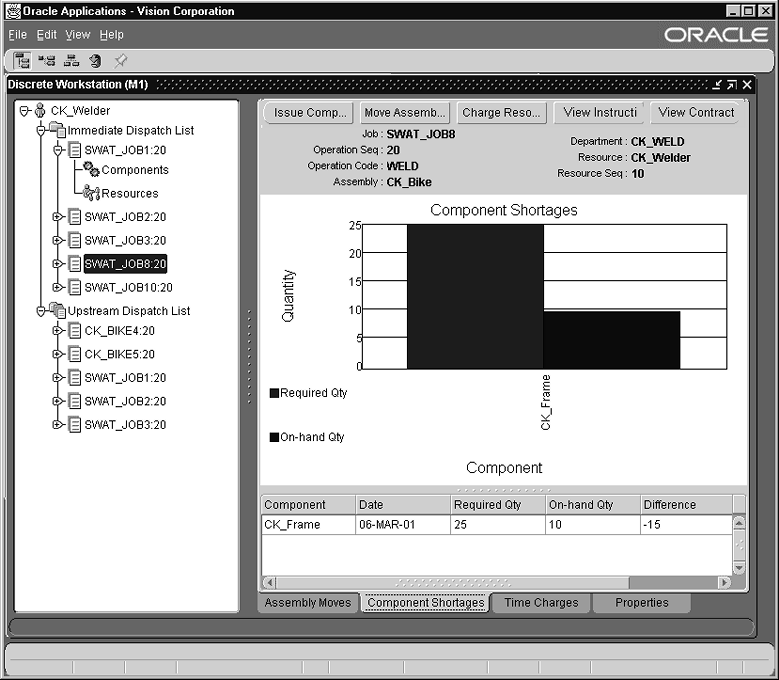Click the Move Assemb... button
Image resolution: width=779 pixels, height=680 pixels.
[404, 113]
